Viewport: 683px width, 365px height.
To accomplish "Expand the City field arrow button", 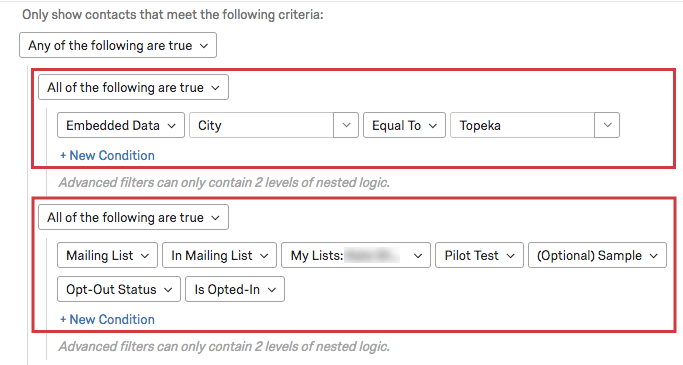I will pyautogui.click(x=346, y=125).
